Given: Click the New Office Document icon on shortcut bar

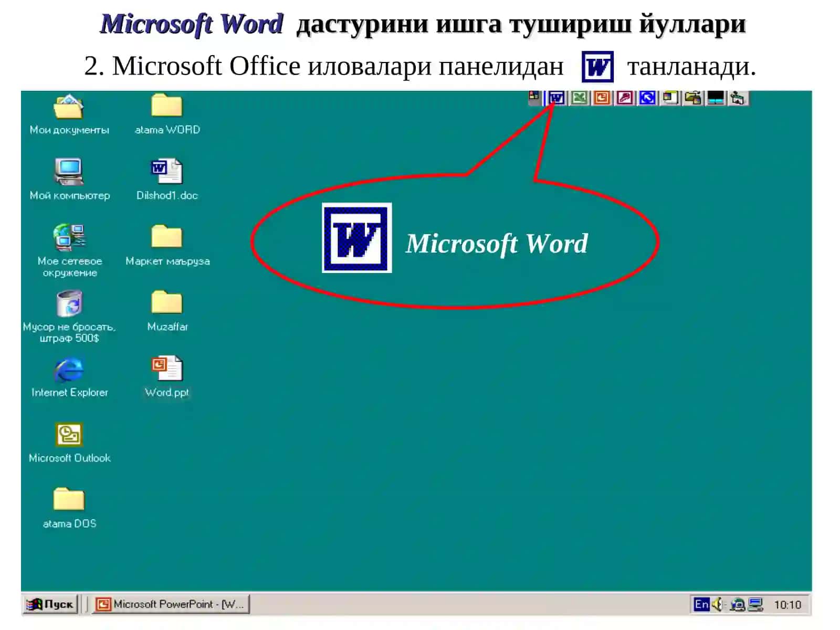Looking at the screenshot, I should pyautogui.click(x=670, y=98).
